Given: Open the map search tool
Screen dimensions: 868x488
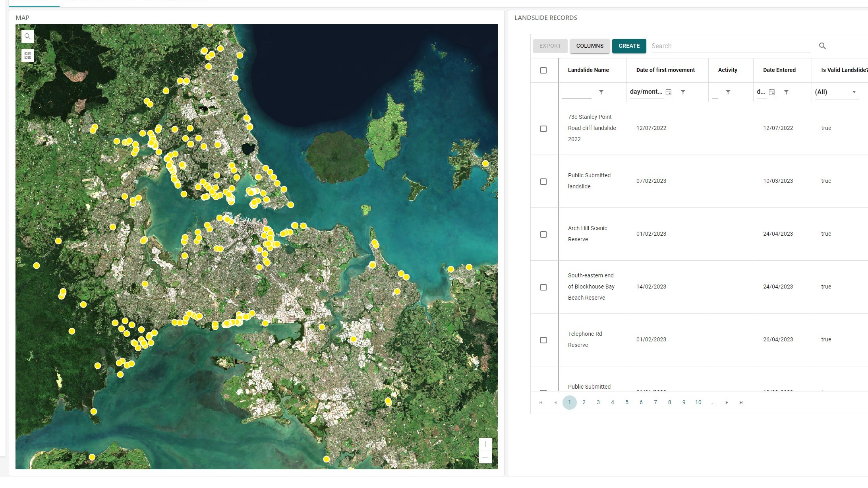Looking at the screenshot, I should 27,37.
